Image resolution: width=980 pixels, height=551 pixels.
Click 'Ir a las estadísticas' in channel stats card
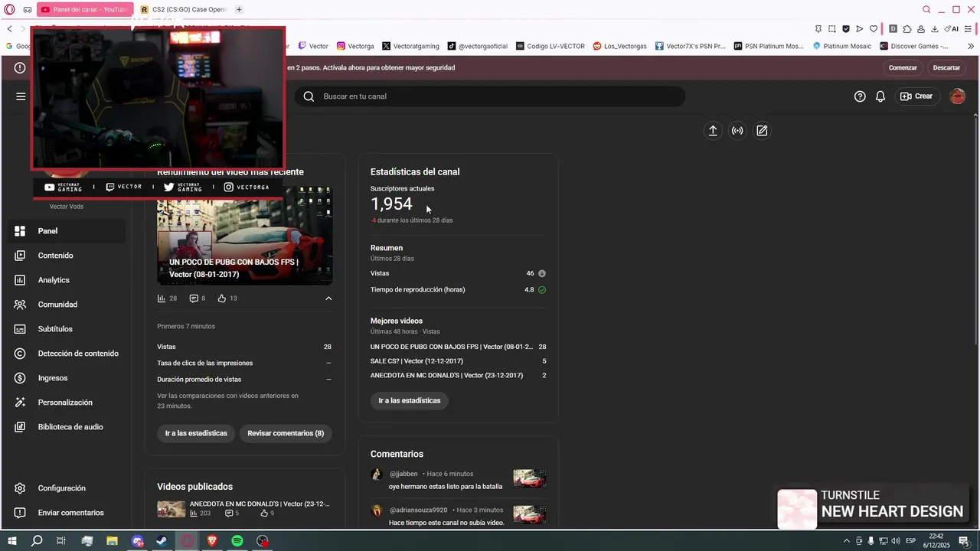click(410, 400)
